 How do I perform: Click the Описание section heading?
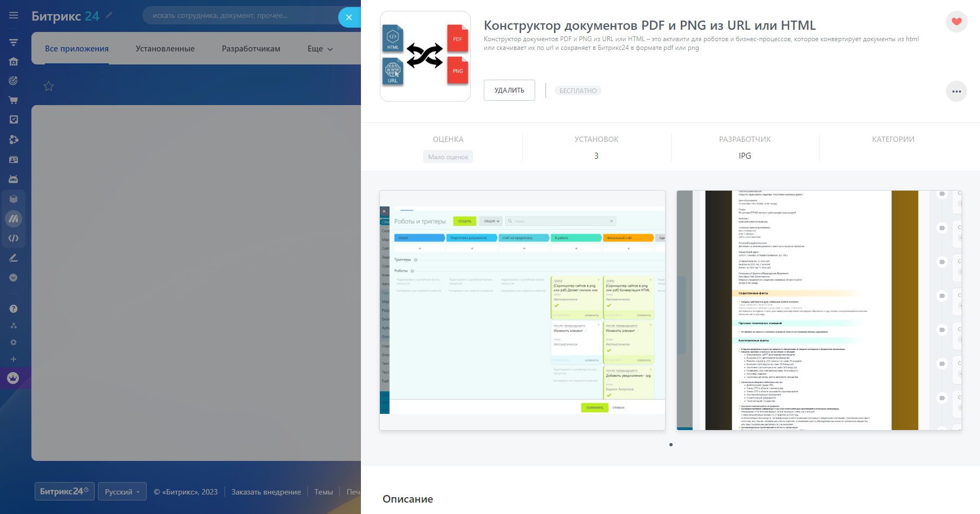(408, 499)
